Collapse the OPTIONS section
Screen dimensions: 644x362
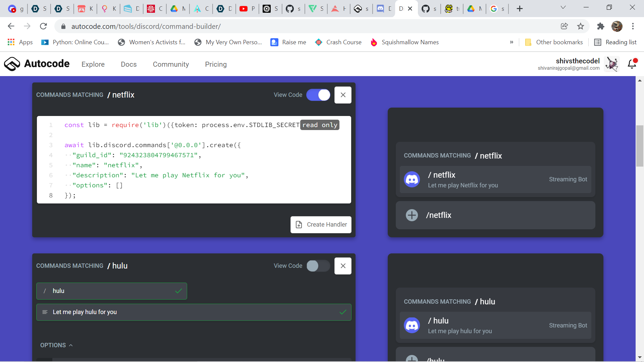[71, 345]
